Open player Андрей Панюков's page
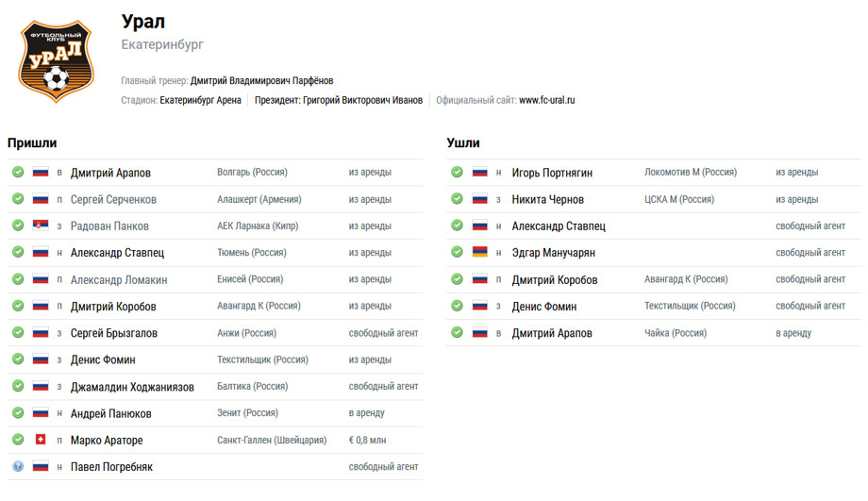 (110, 413)
